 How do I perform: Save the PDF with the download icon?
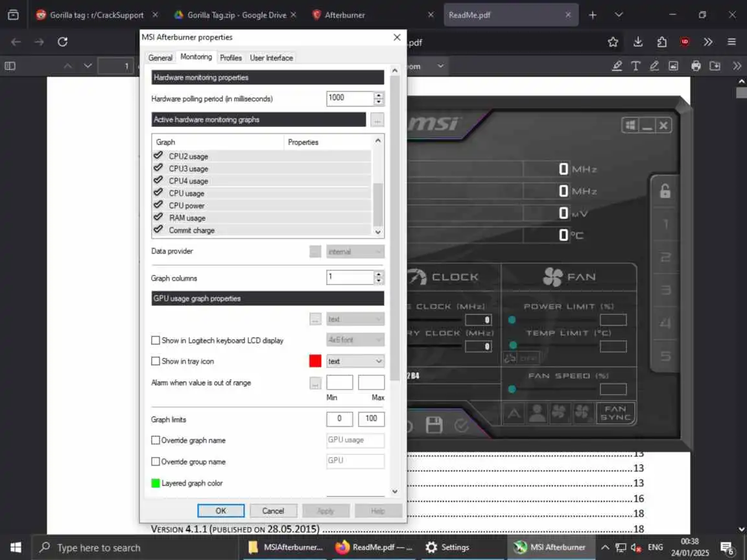point(715,65)
